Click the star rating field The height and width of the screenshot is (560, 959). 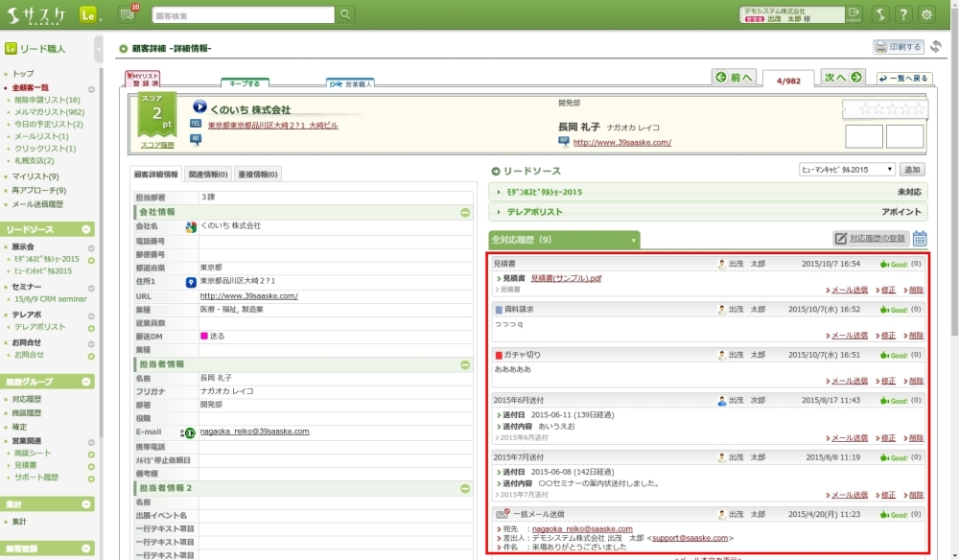click(884, 108)
